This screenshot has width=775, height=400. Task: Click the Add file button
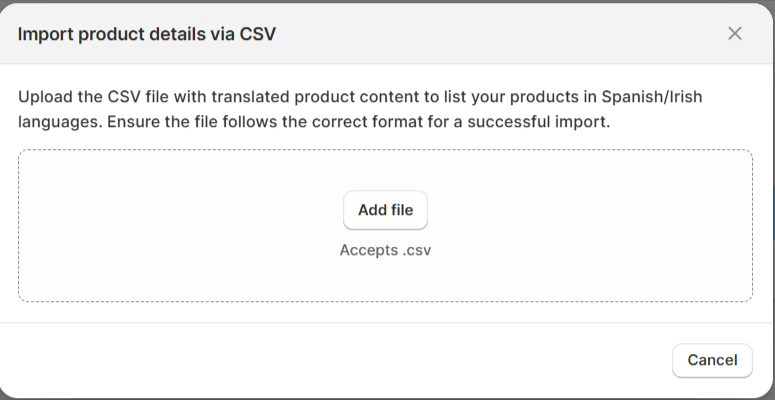pyautogui.click(x=385, y=210)
